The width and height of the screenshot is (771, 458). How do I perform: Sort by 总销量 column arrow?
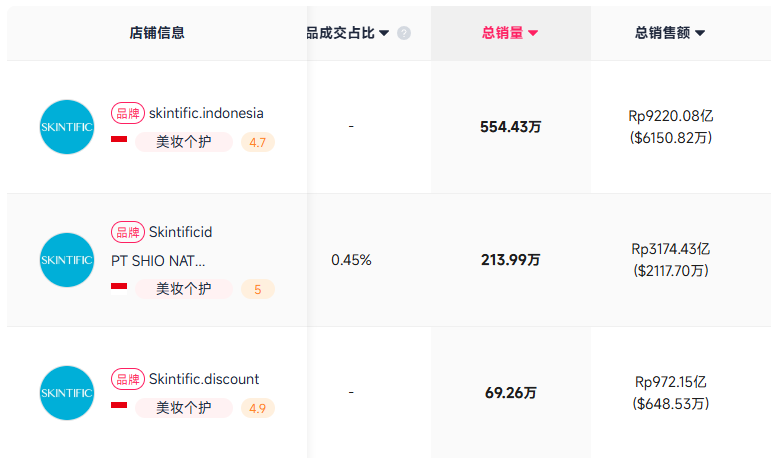point(533,33)
